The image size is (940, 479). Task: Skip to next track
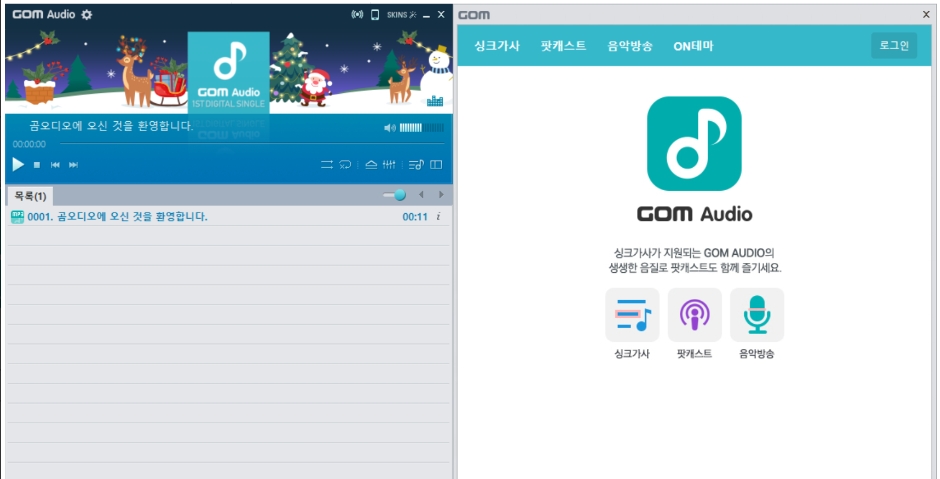click(73, 165)
